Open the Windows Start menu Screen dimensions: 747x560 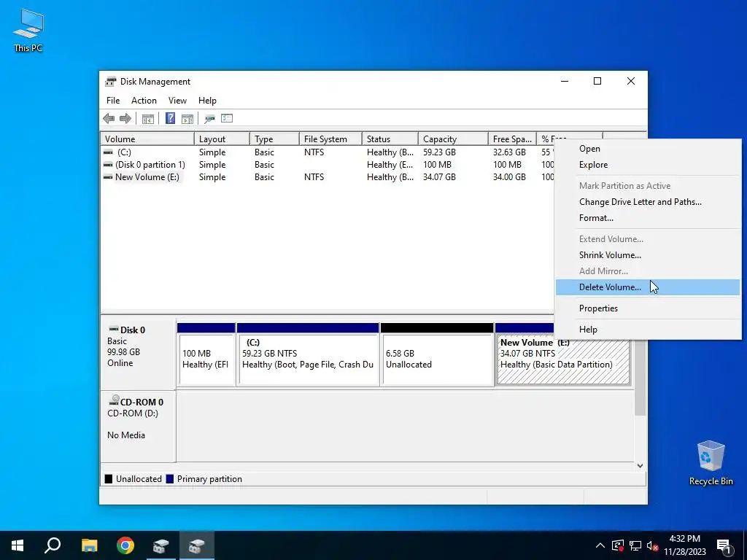(x=18, y=545)
